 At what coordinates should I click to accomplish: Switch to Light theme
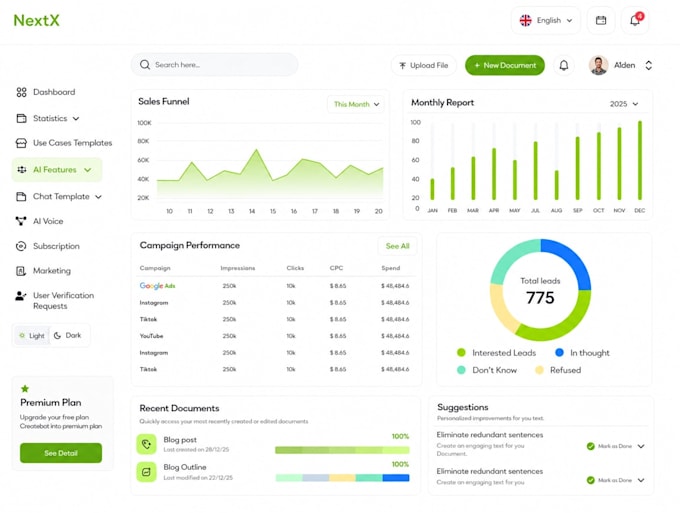click(32, 336)
